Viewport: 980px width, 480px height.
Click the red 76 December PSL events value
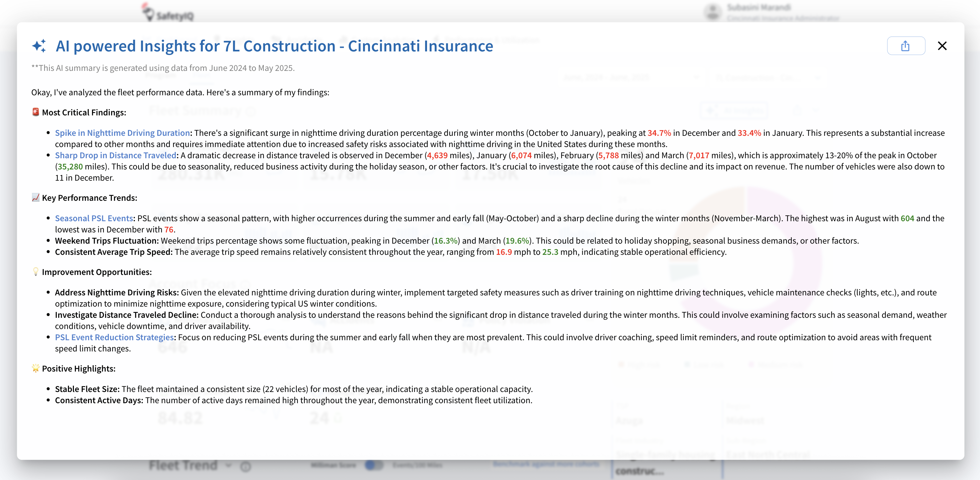pyautogui.click(x=169, y=229)
